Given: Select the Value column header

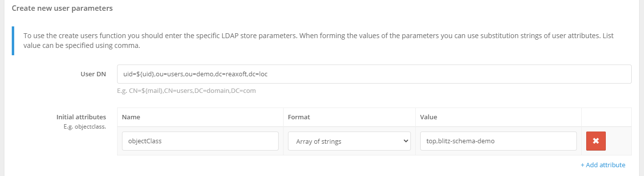Looking at the screenshot, I should 429,117.
